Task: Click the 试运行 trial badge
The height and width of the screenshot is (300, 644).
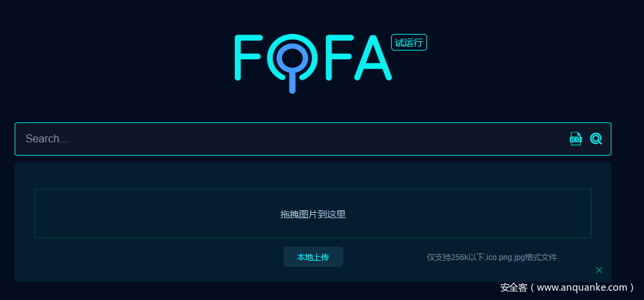Action: click(409, 43)
